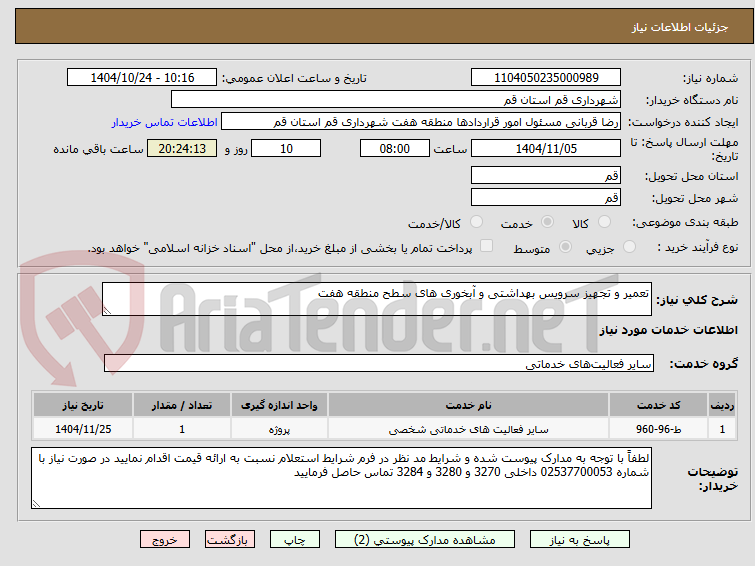Click the خروج exit button

pyautogui.click(x=165, y=540)
